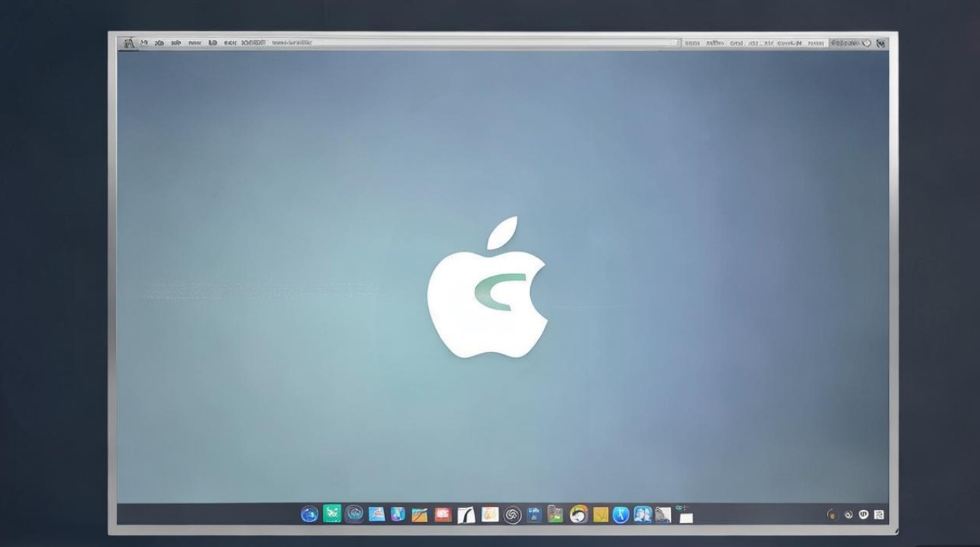Viewport: 980px width, 547px height.
Task: Launch the blue circular App Store icon
Action: click(x=621, y=515)
